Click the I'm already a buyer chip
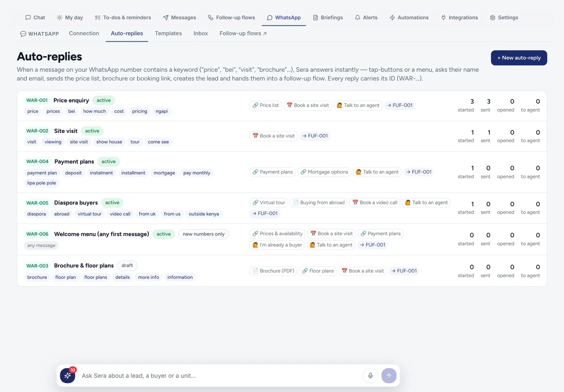The width and height of the screenshot is (564, 392). 277,245
